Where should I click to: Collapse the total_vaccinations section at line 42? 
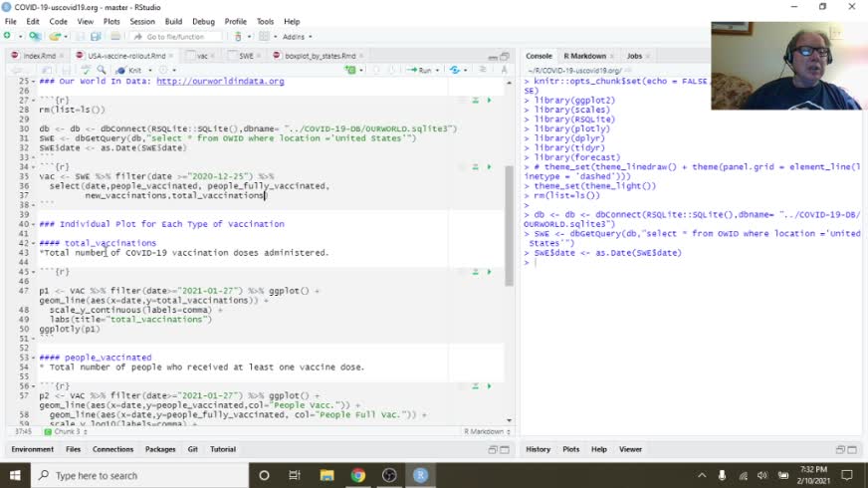coord(33,243)
